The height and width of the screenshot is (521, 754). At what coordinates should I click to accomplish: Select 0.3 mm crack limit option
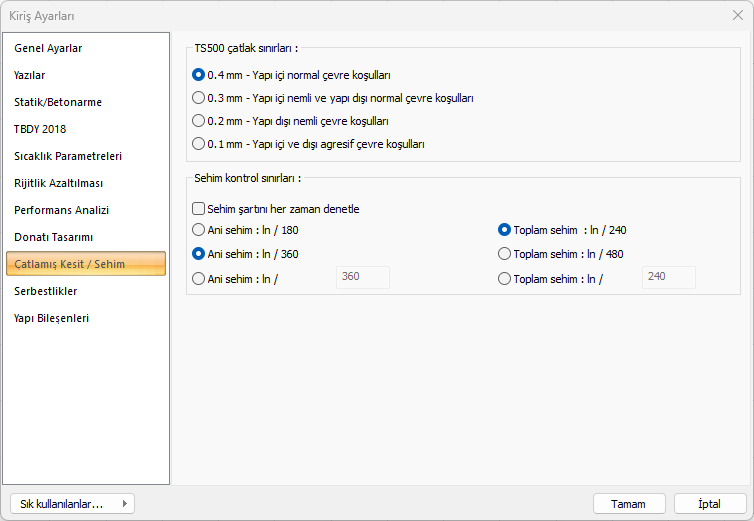198,98
